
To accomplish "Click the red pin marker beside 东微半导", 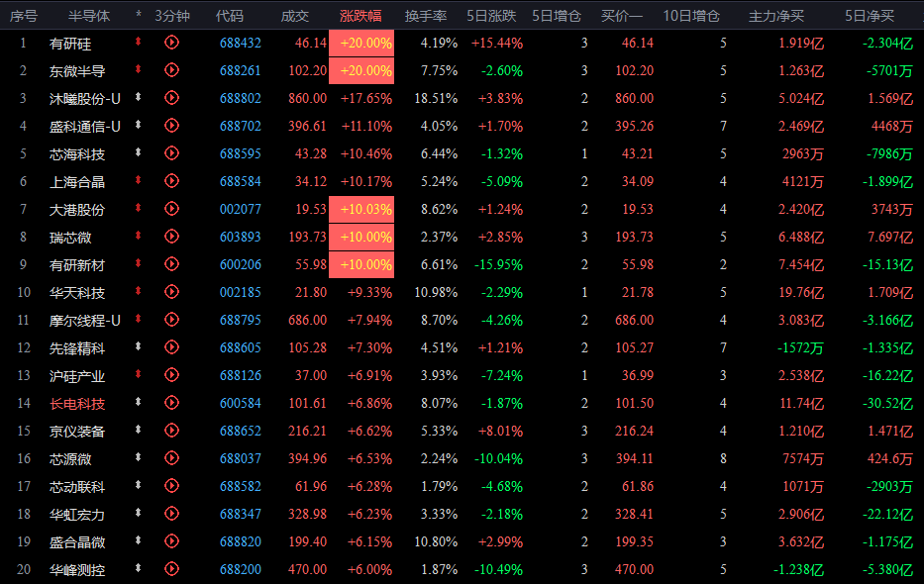I will click(x=138, y=69).
